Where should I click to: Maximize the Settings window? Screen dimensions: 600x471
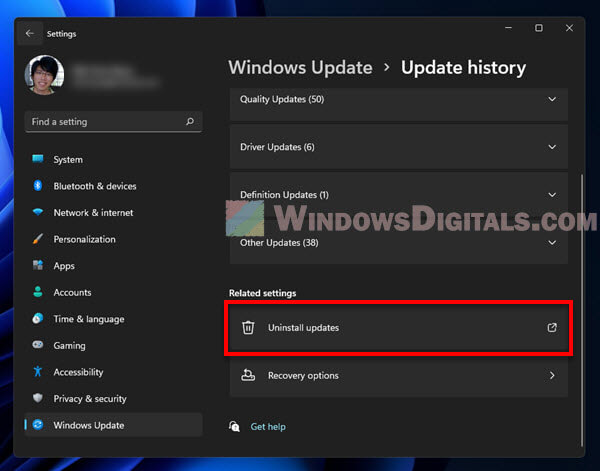(539, 28)
